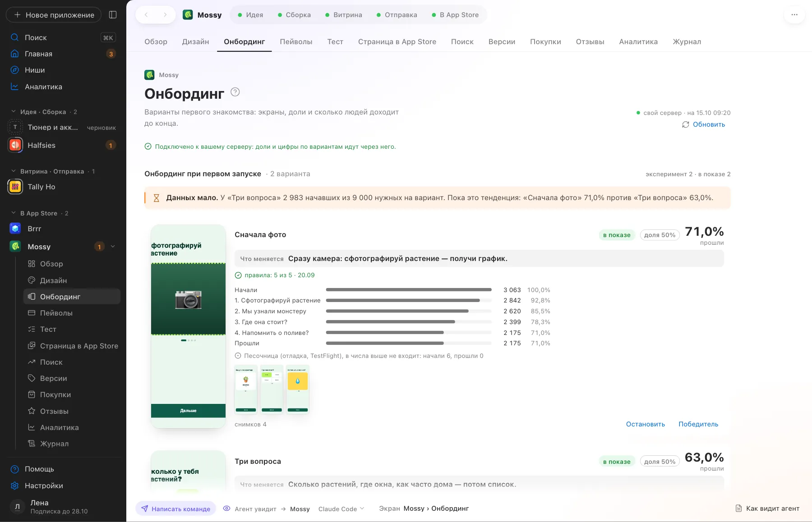
Task: Open Настройки gear in sidebar
Action: 63,485
